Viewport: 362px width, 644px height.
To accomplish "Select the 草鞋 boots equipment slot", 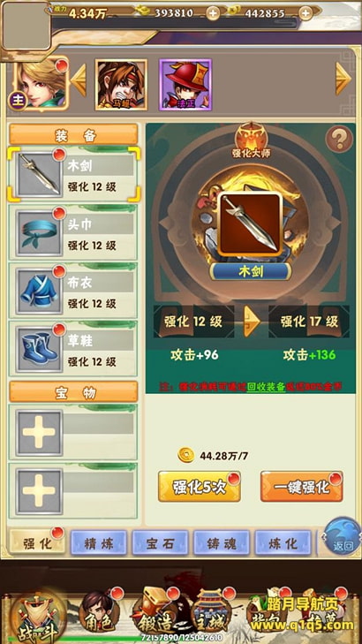I will 73,349.
